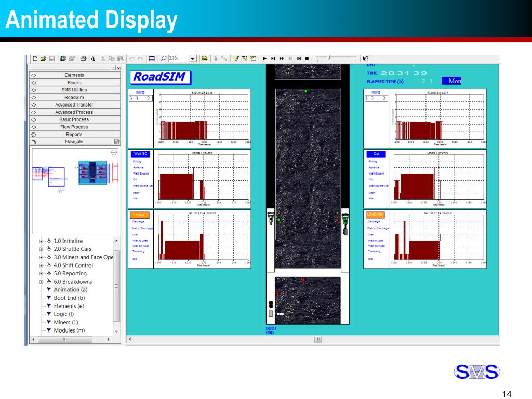532x399 pixels.
Task: Click the Copy icon in the toolbar
Action: tap(112, 59)
